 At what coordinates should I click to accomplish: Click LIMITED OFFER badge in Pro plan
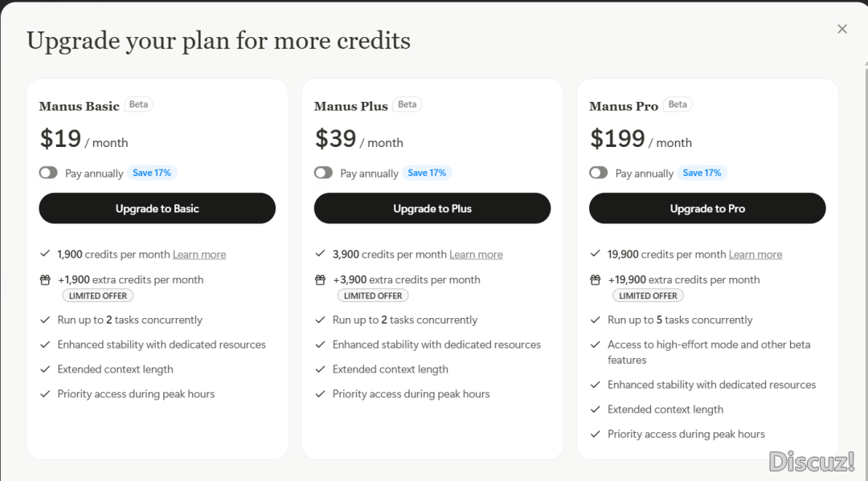coord(648,296)
